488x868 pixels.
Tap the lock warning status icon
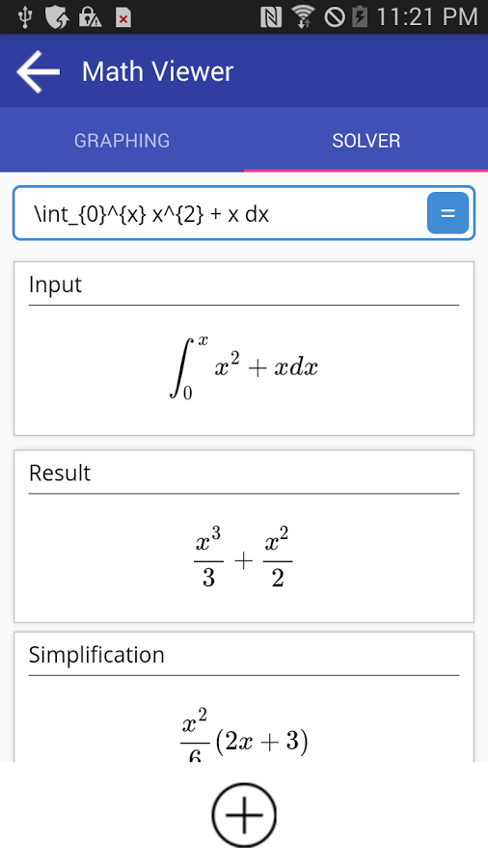coord(91,17)
